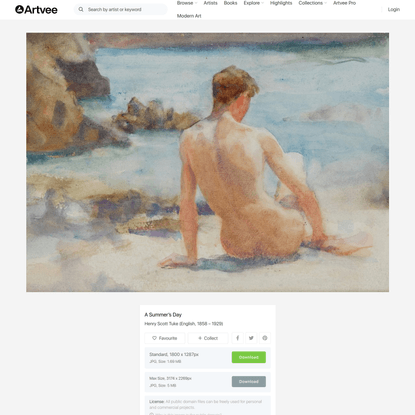415x415 pixels.
Task: Open the Books menu item
Action: click(x=230, y=3)
